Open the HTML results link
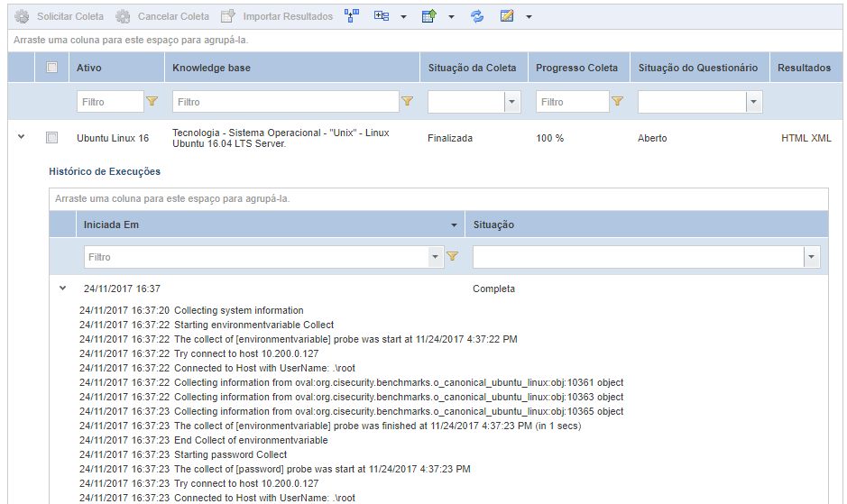This screenshot has height=504, width=847. click(x=794, y=138)
